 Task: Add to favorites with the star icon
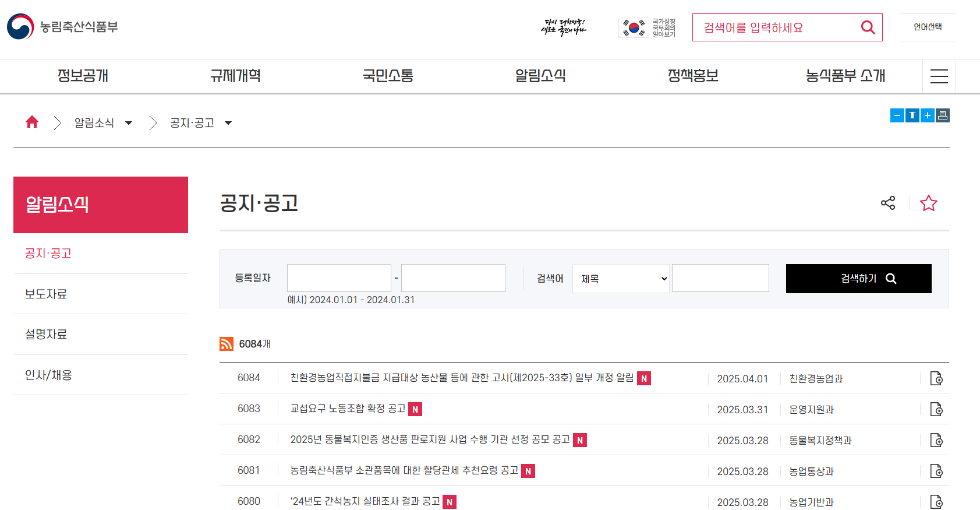(929, 203)
